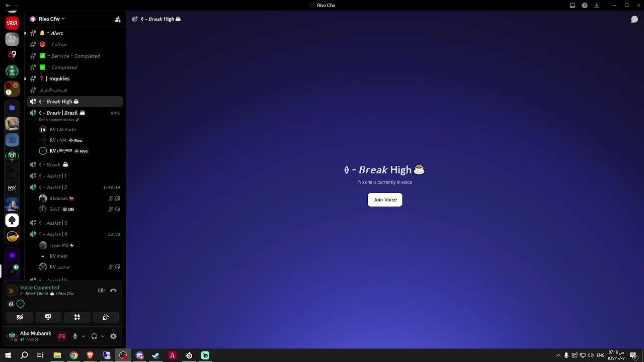Open the 69 server icon
Image resolution: width=644 pixels, height=362 pixels.
[x=12, y=54]
